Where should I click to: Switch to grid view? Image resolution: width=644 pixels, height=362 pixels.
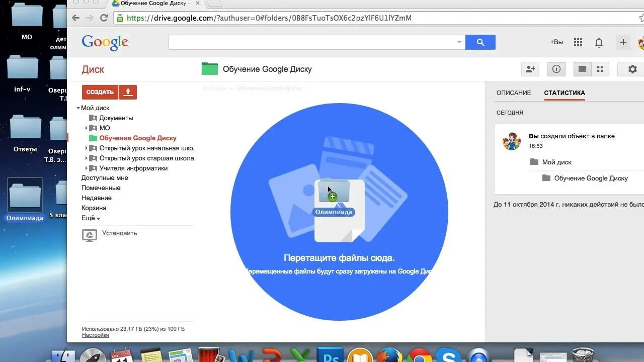click(600, 69)
